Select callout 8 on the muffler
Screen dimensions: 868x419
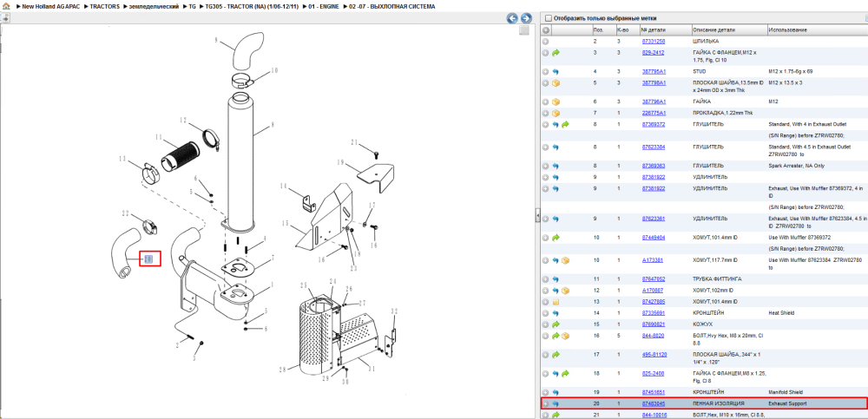click(272, 125)
